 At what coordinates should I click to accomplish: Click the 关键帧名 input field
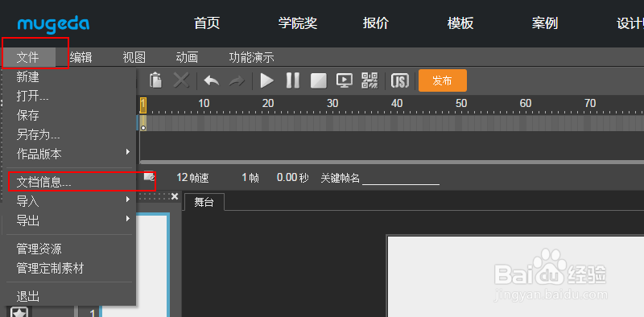(401, 178)
